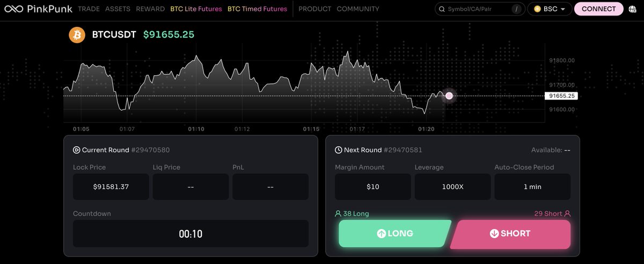The image size is (644, 264).
Task: Open the COMMUNITY menu
Action: (358, 9)
